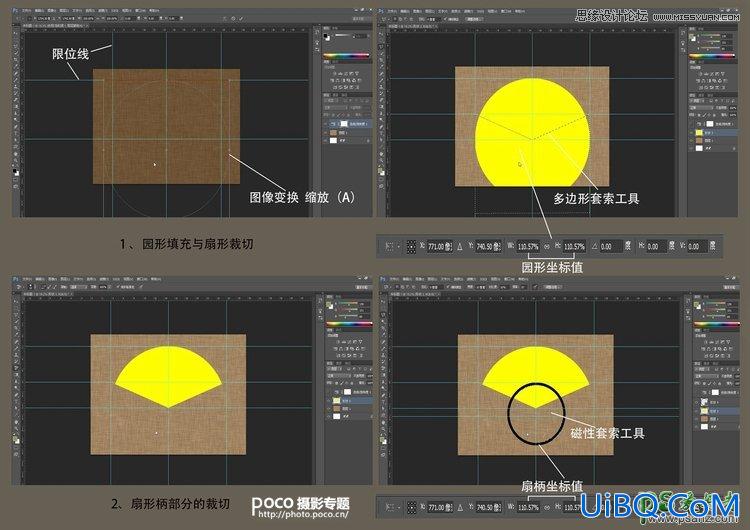Toggle the aspect ratio link in the 扇柄坐标值 bar
Viewport: 750px width, 530px height.
[x=547, y=508]
